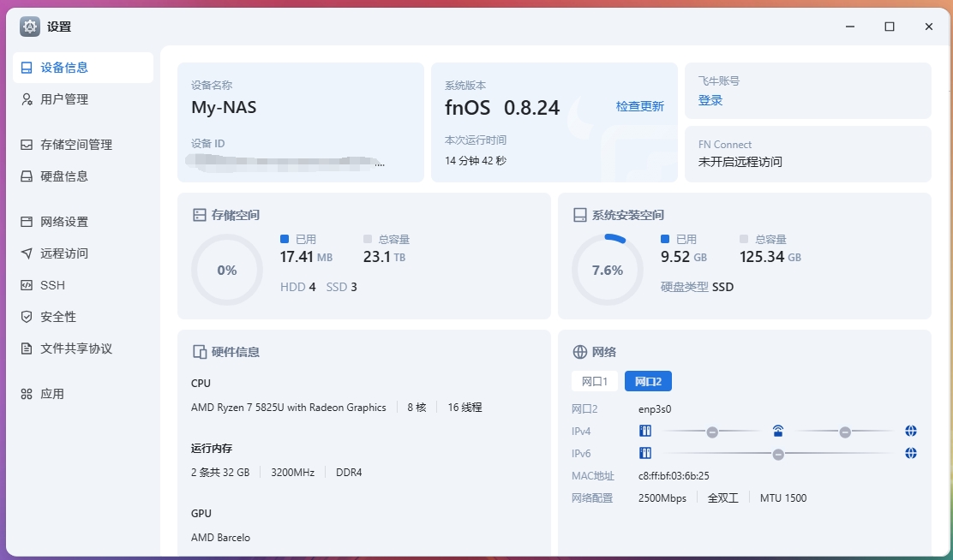Click the IPv4 row internet globe icon
Screen dimensions: 953x560
[x=910, y=432]
